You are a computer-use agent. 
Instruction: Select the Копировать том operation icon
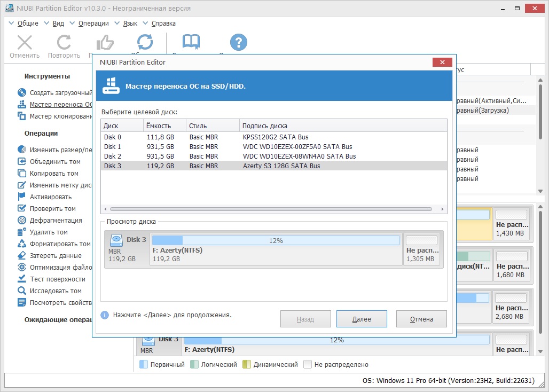(x=22, y=174)
